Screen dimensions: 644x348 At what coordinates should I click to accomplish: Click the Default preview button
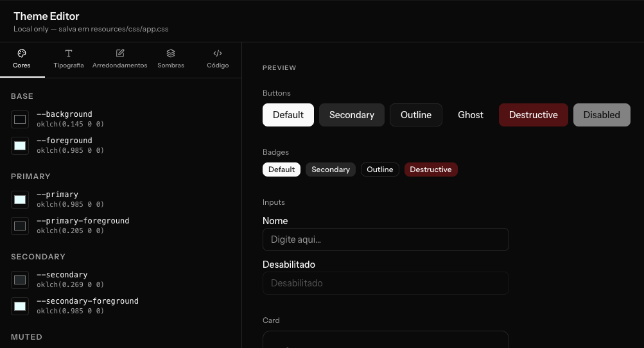click(288, 115)
